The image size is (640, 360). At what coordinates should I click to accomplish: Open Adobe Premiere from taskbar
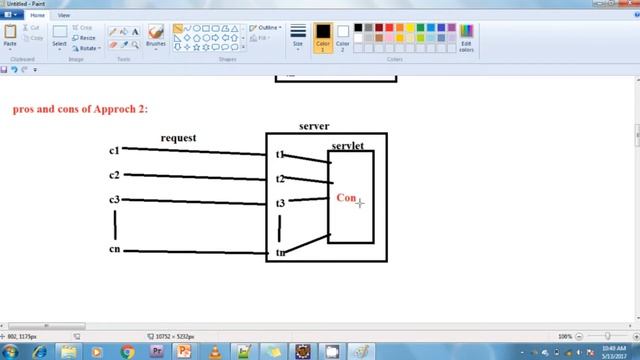click(156, 352)
